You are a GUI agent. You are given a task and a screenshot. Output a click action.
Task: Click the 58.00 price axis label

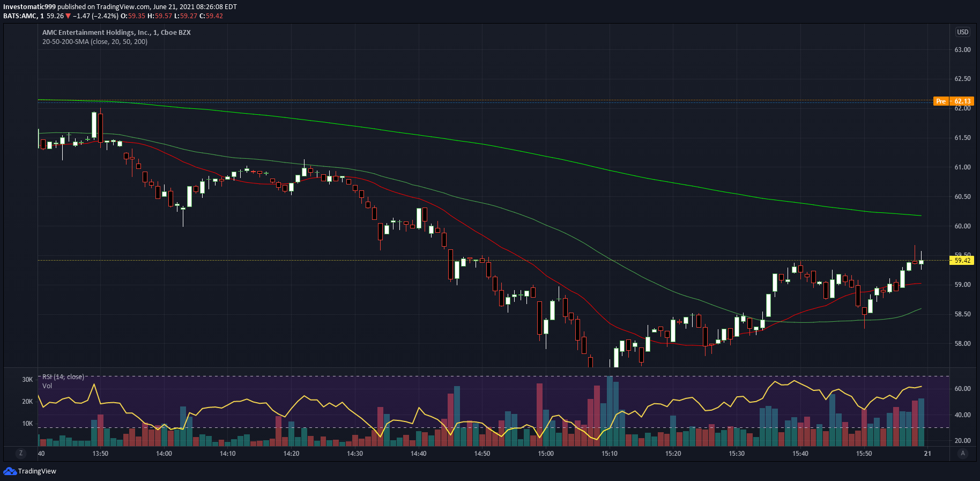click(x=962, y=344)
